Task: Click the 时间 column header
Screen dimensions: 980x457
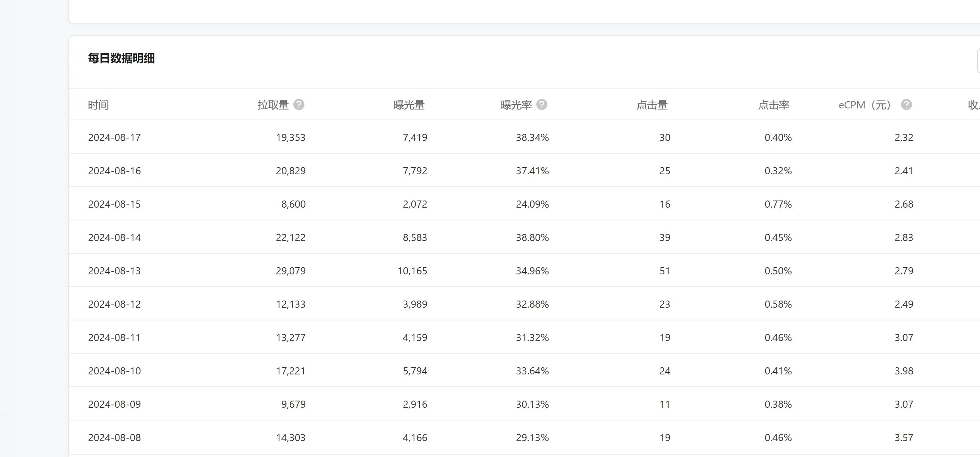Action: (x=98, y=105)
